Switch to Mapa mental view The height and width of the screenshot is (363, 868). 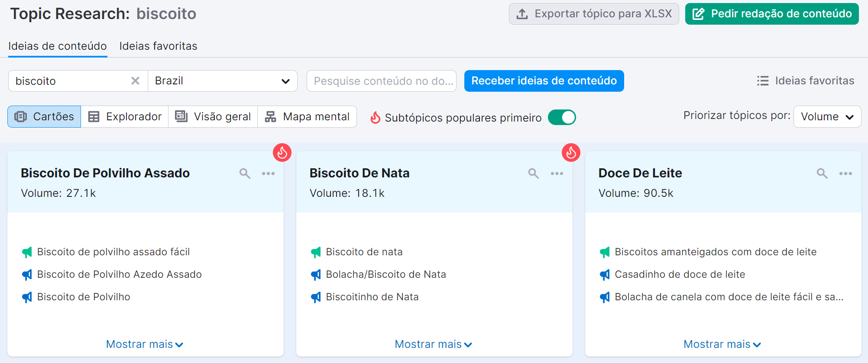[x=307, y=117]
